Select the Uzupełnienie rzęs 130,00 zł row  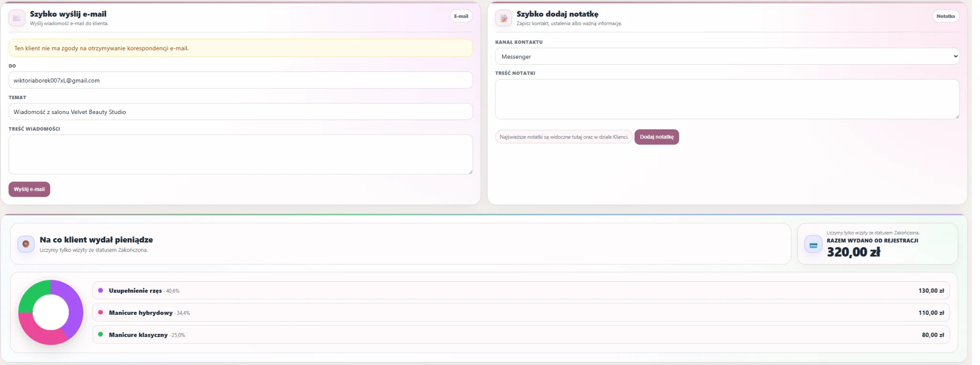pyautogui.click(x=521, y=290)
